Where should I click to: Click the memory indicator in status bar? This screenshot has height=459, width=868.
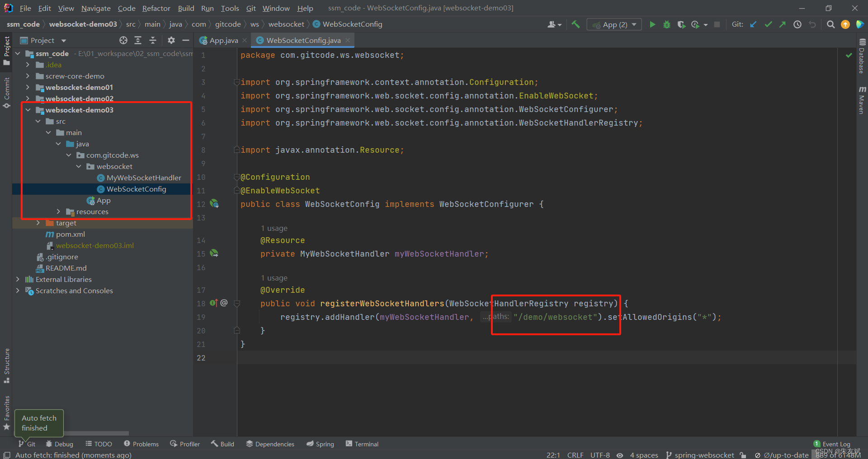[x=838, y=455]
